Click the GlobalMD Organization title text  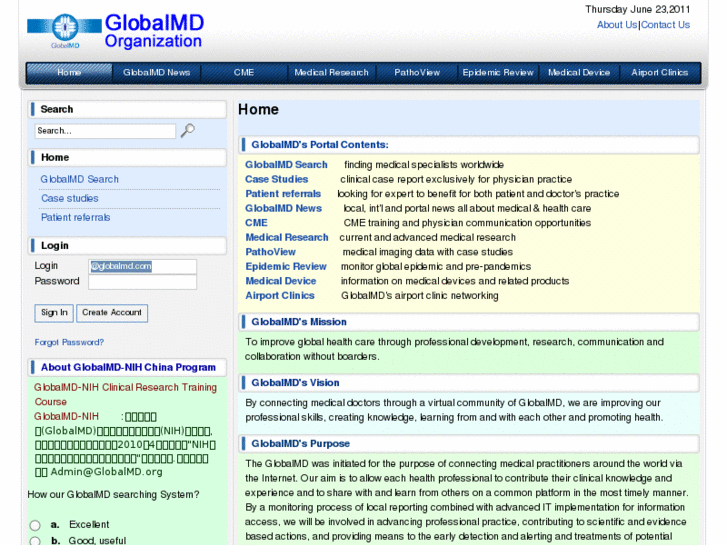tap(154, 31)
